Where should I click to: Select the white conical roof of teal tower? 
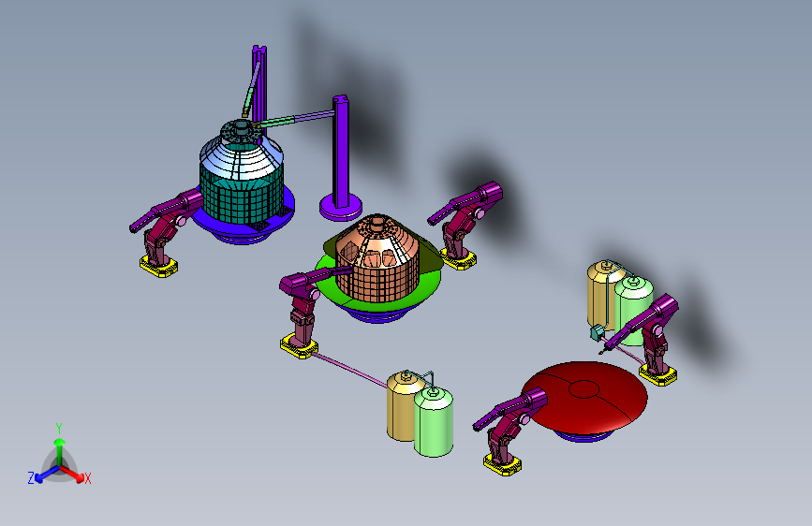242,158
